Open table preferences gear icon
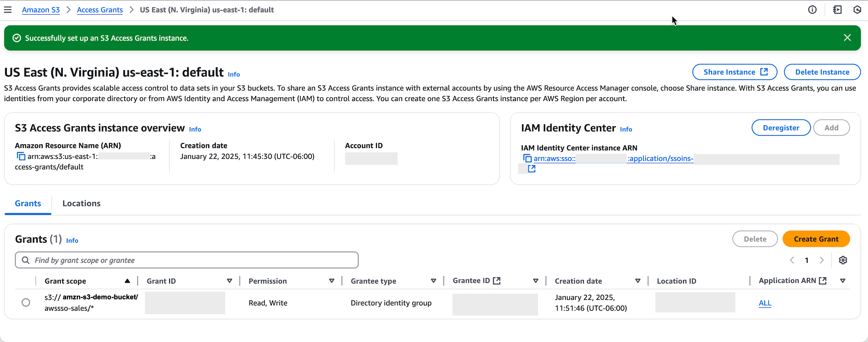868x342 pixels. click(843, 260)
